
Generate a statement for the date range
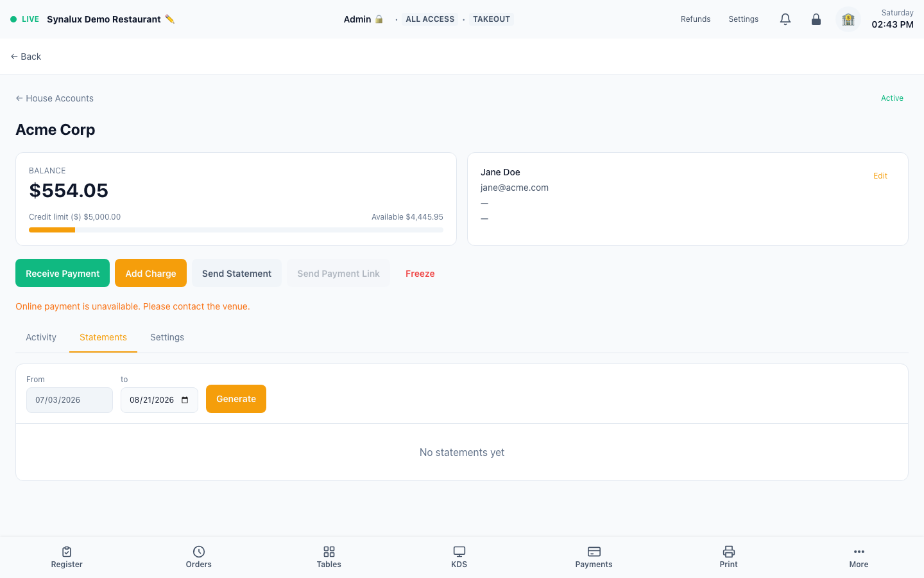click(236, 399)
